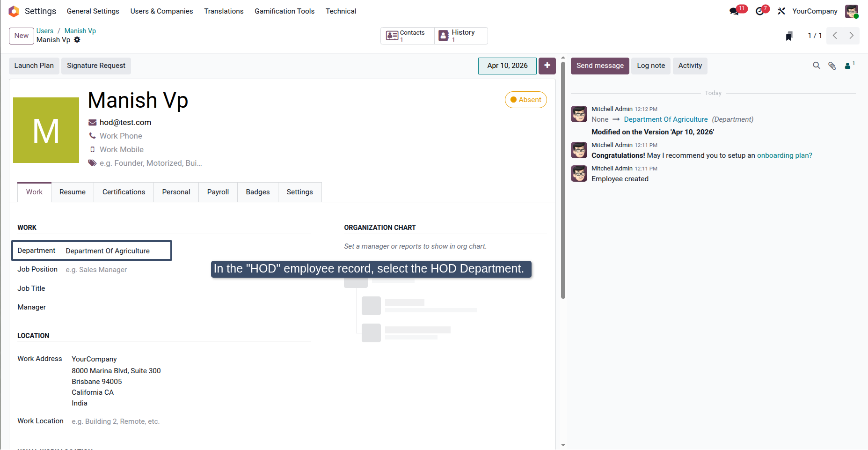The height and width of the screenshot is (450, 868).
Task: Switch to the Resume tab
Action: coord(73,192)
